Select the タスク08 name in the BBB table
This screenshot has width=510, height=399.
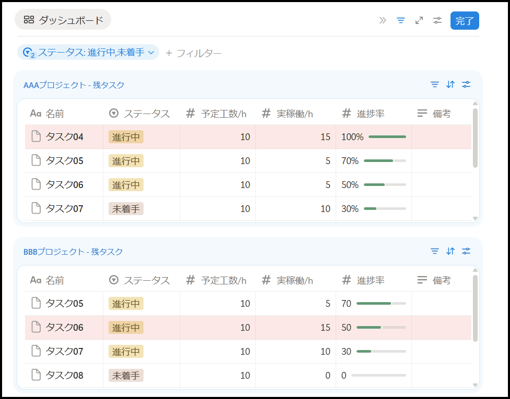(64, 375)
